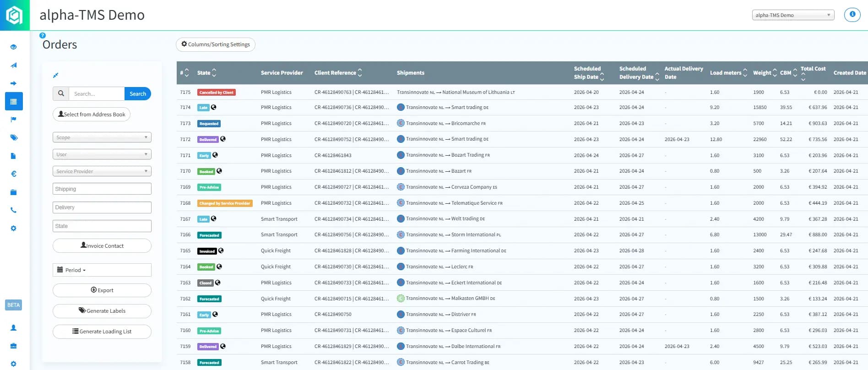The image size is (868, 370).
Task: Select the highlighted orders list sidebar icon
Action: 14,101
